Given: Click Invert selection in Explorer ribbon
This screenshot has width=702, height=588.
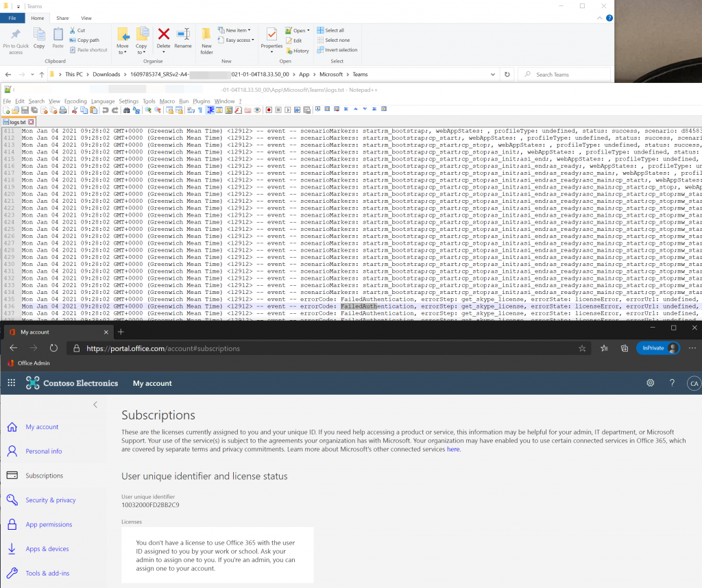Looking at the screenshot, I should [x=337, y=49].
